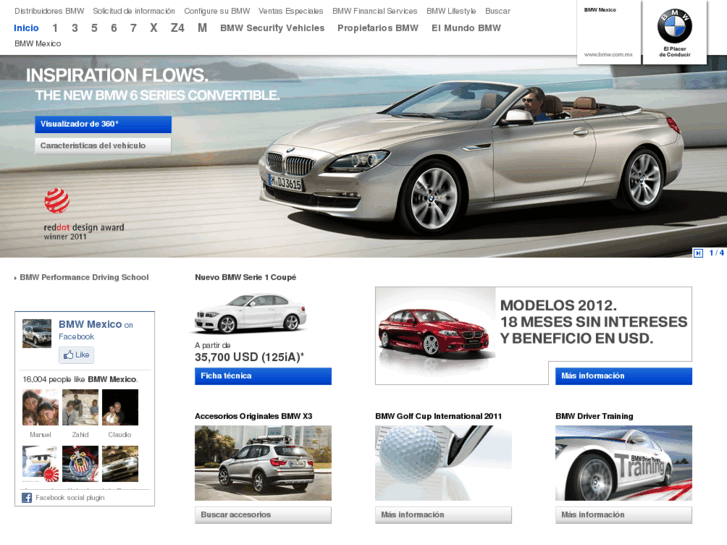
Task: Click the Inspiration Flows headline text
Action: (x=117, y=75)
